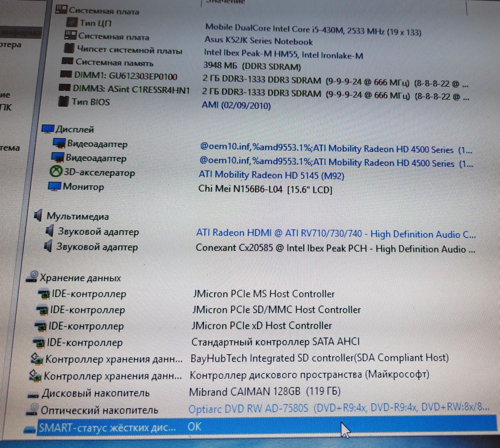
Task: Select the Монитор label
Action: (83, 187)
